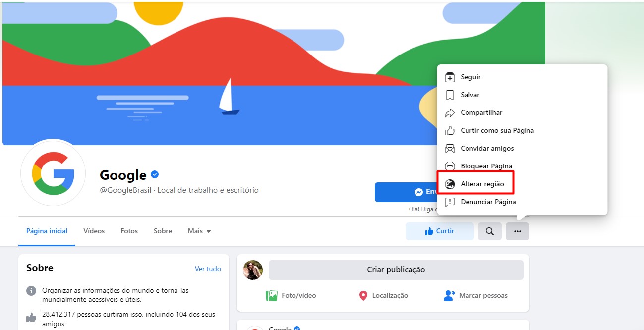Click the Marcar pessoas blue person icon
Image resolution: width=644 pixels, height=330 pixels.
coord(449,296)
